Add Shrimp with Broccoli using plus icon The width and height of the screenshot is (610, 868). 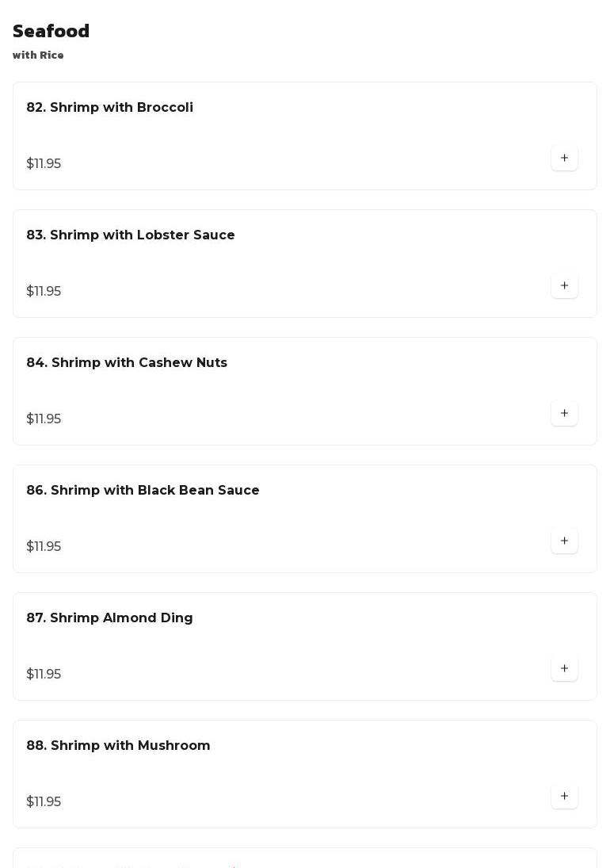point(564,158)
